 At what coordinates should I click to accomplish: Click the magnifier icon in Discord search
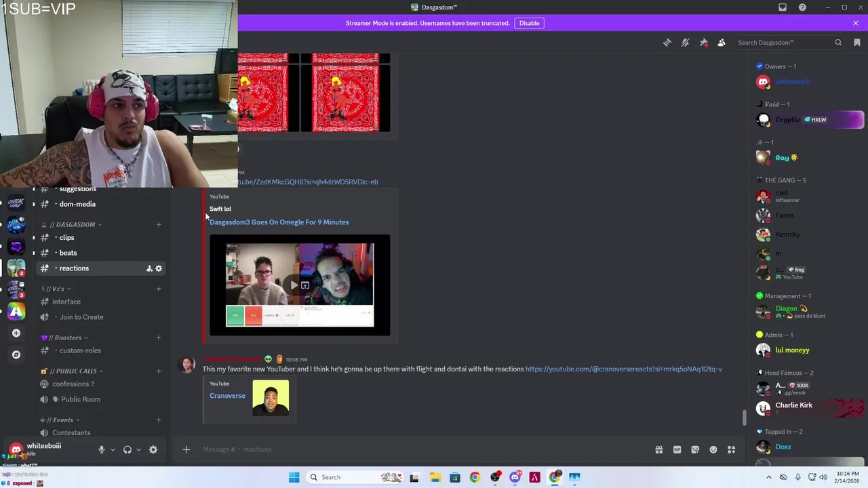tap(838, 43)
